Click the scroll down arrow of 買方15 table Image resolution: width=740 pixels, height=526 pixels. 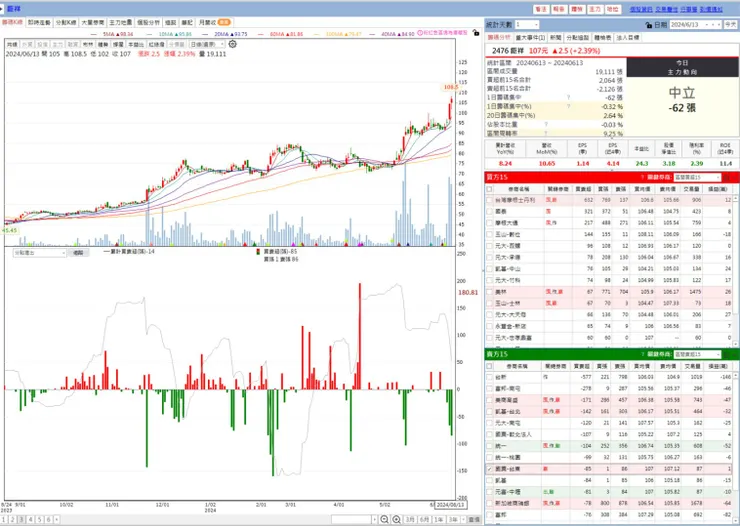(735, 345)
